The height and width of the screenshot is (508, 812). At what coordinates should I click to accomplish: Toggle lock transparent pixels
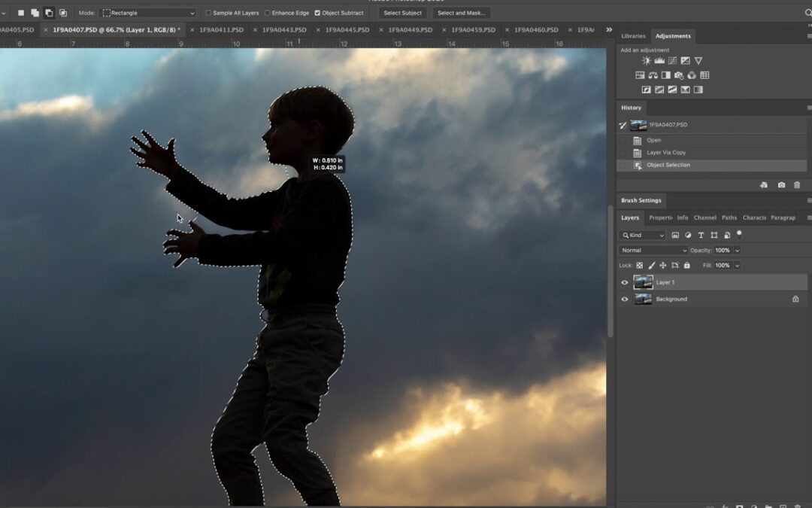pyautogui.click(x=640, y=266)
